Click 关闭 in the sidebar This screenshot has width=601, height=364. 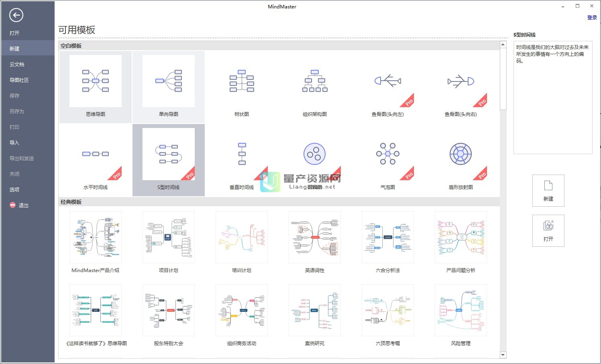tap(27, 174)
